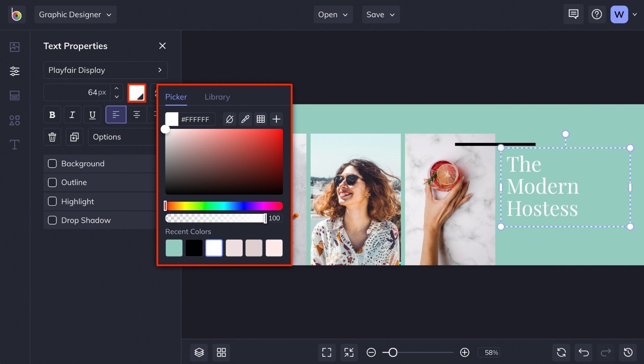The height and width of the screenshot is (364, 644).
Task: Select the Picker tab
Action: point(176,97)
